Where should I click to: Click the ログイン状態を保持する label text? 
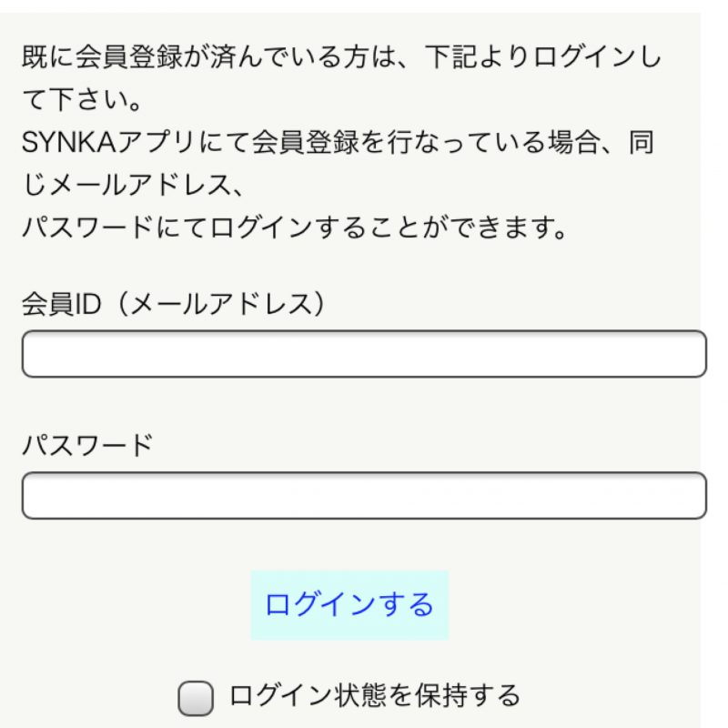click(x=375, y=696)
